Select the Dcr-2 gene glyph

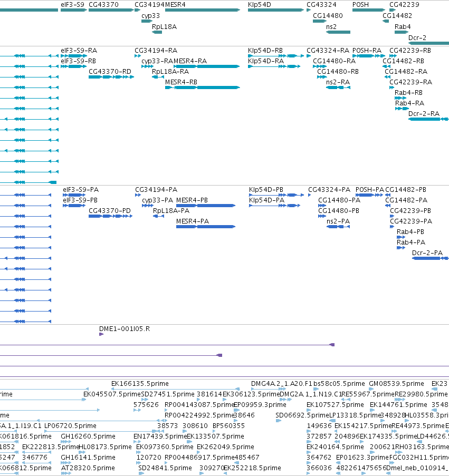point(428,43)
